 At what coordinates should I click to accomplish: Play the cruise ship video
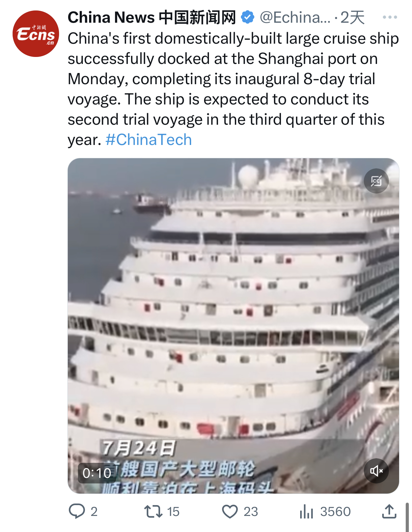[233, 326]
